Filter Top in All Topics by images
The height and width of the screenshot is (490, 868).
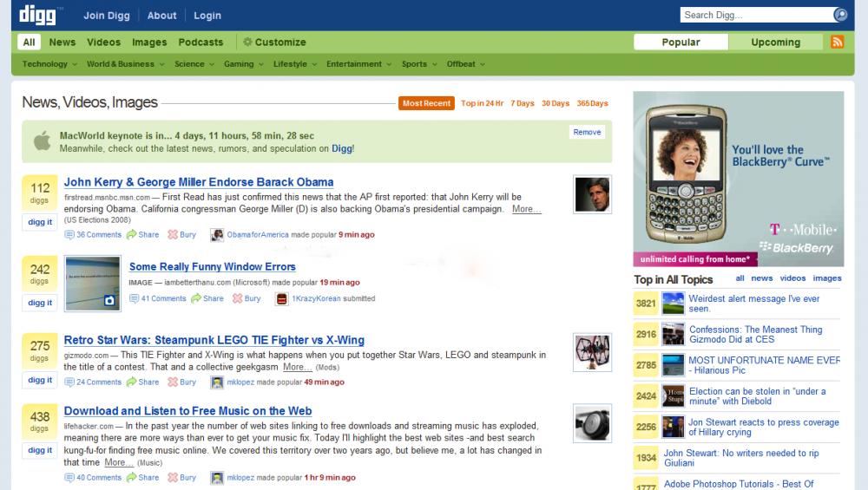[x=827, y=278]
